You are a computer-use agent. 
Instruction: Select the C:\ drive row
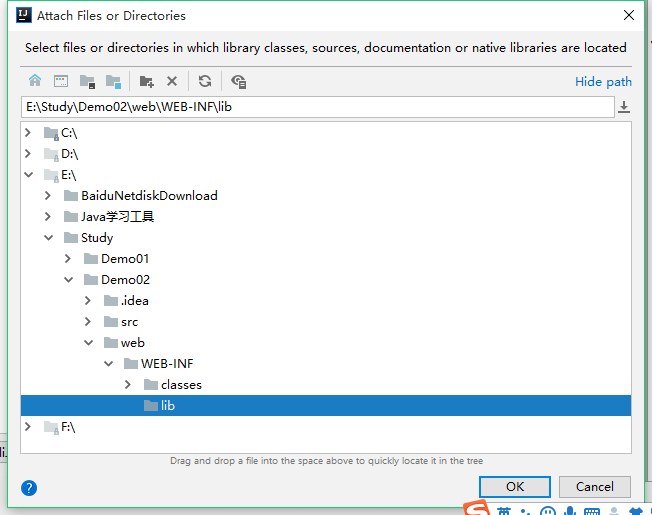point(326,133)
